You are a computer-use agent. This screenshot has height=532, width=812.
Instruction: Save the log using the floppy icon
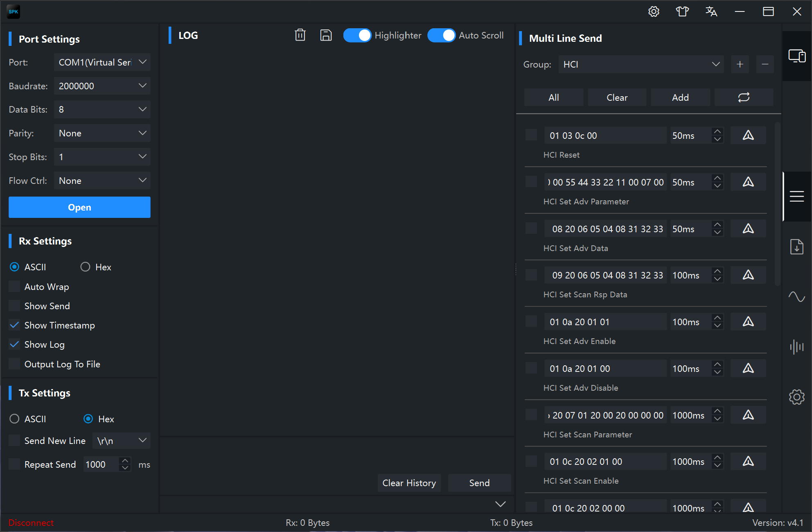(326, 35)
